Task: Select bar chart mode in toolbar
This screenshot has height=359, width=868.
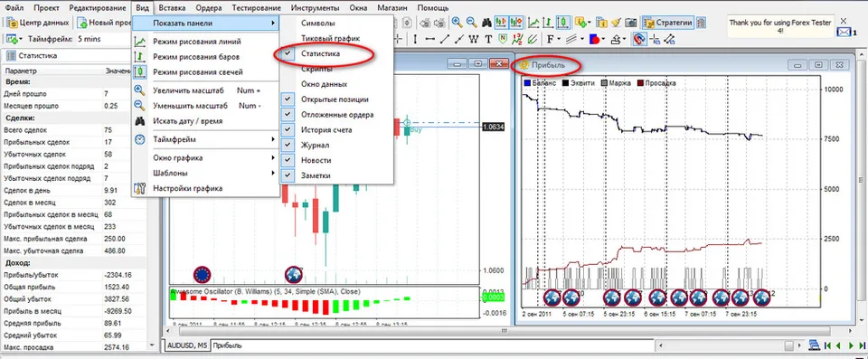Action: tap(548, 23)
